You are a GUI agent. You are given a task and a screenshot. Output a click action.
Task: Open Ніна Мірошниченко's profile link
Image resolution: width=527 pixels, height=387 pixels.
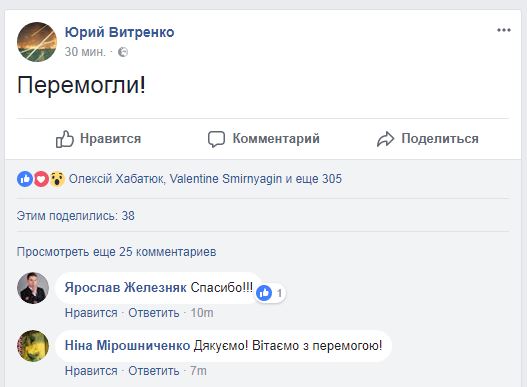click(127, 346)
